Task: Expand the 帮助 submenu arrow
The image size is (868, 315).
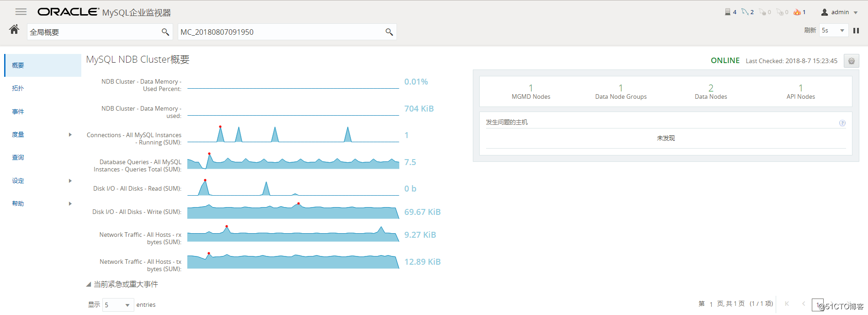Action: [x=70, y=203]
